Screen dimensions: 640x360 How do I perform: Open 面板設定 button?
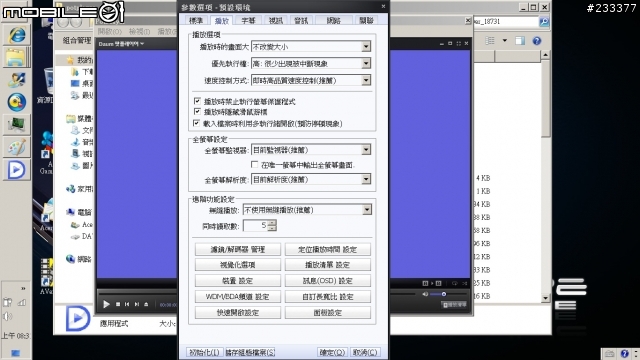[x=327, y=313]
